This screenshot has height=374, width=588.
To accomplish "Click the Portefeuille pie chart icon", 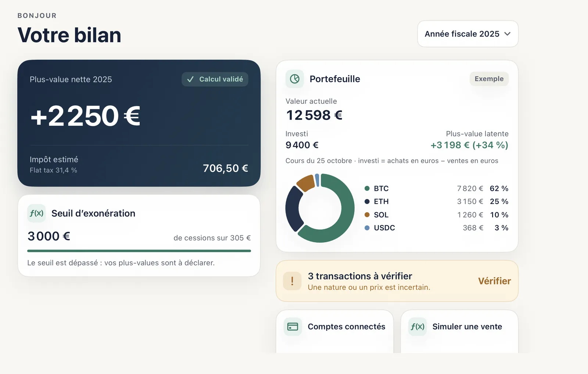I will [x=295, y=79].
